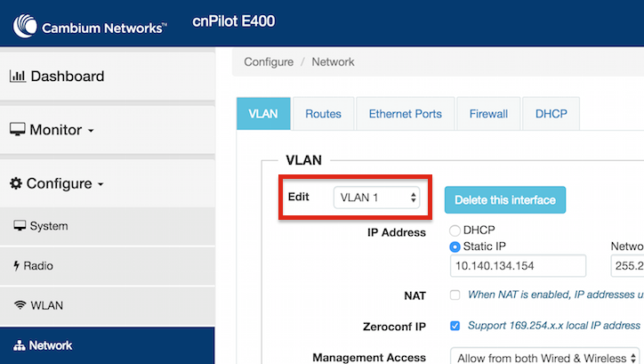Click the Radio lightning bolt icon
The height and width of the screenshot is (364, 644).
[x=16, y=266]
